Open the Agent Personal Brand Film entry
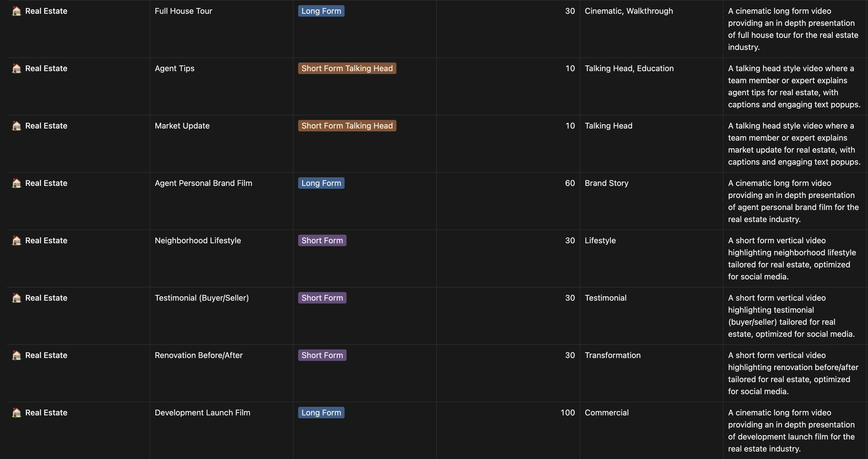 [203, 183]
